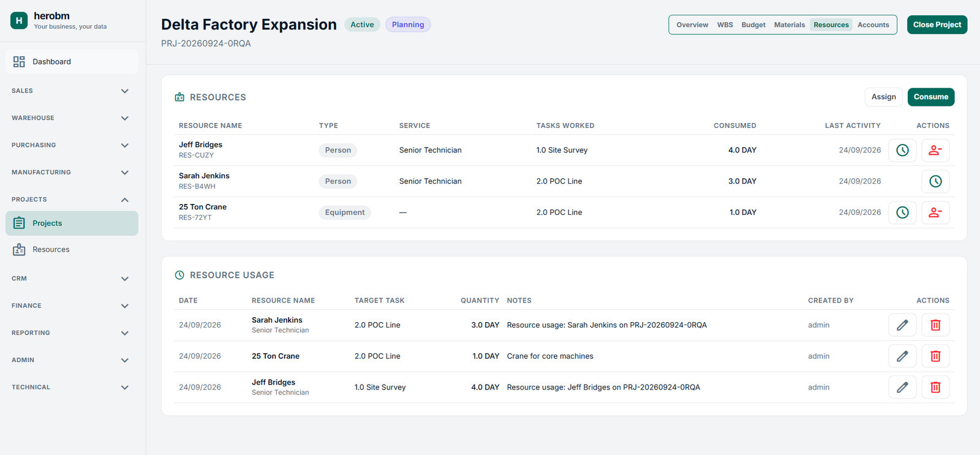Image resolution: width=980 pixels, height=455 pixels.
Task: Switch to the Overview tab
Action: [x=692, y=25]
